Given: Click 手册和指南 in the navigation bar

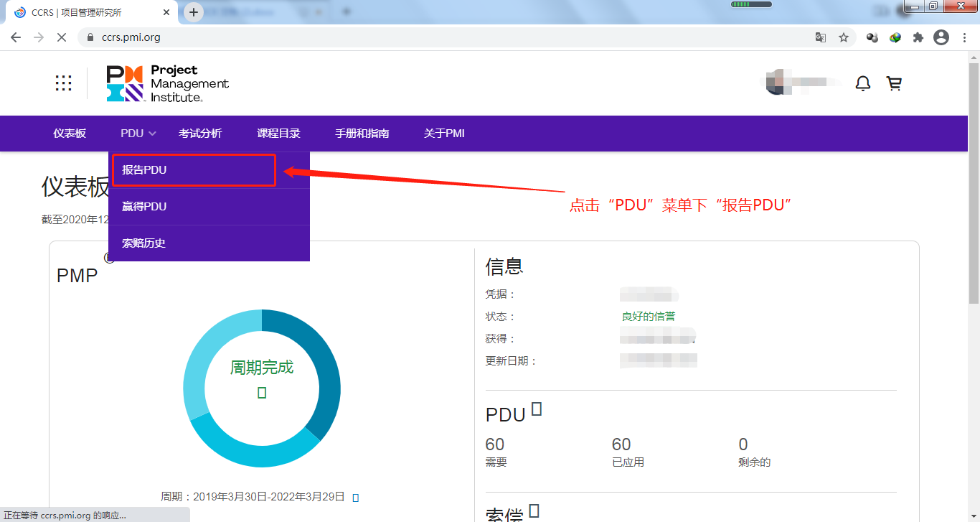Looking at the screenshot, I should click(362, 133).
